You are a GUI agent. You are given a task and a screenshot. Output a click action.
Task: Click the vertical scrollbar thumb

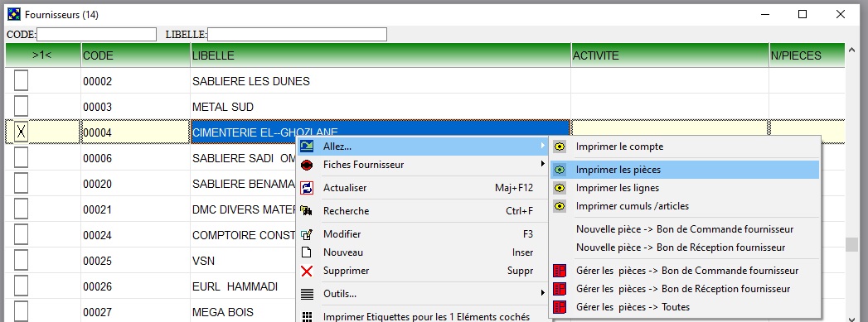pyautogui.click(x=851, y=244)
